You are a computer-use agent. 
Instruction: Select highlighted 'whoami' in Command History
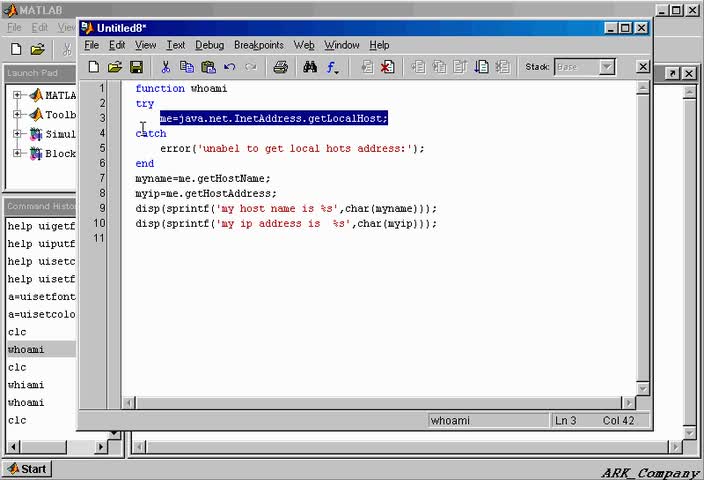pyautogui.click(x=41, y=349)
